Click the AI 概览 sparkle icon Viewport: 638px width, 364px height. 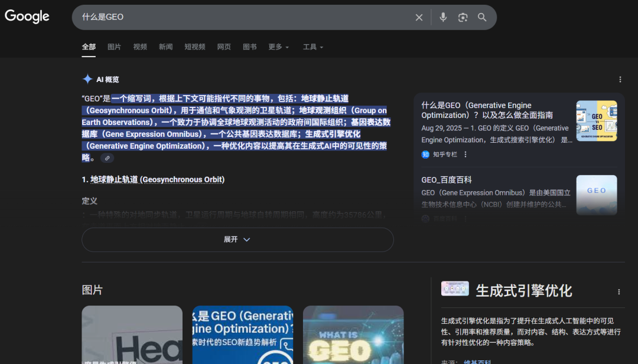tap(87, 78)
